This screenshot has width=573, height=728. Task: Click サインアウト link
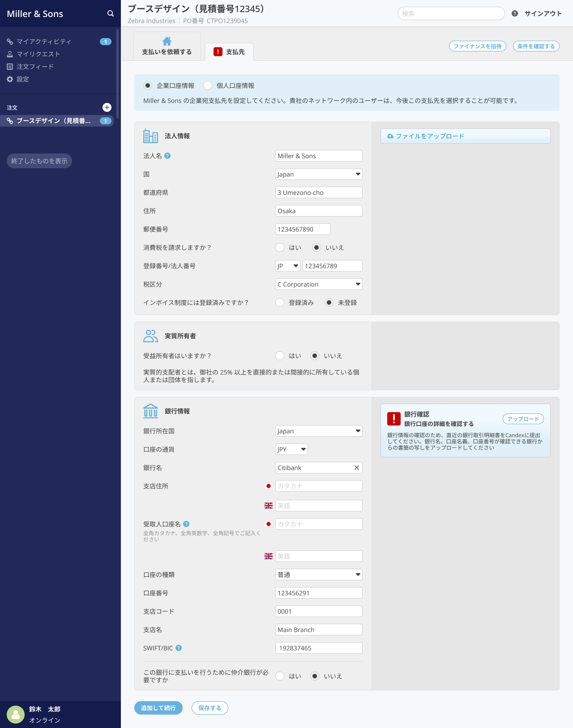(x=543, y=13)
